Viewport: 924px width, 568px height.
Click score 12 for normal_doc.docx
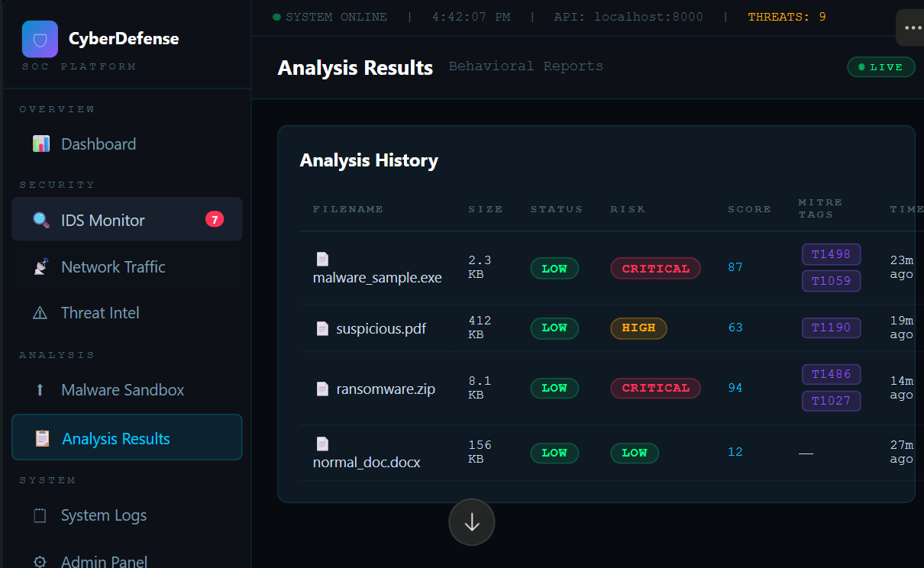pyautogui.click(x=735, y=452)
